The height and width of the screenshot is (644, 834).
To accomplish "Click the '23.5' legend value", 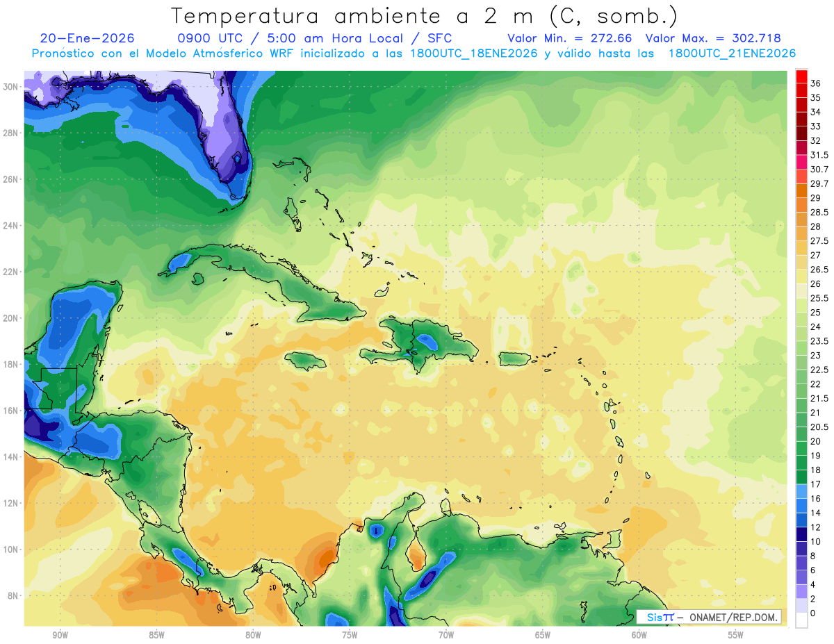I will coord(819,341).
